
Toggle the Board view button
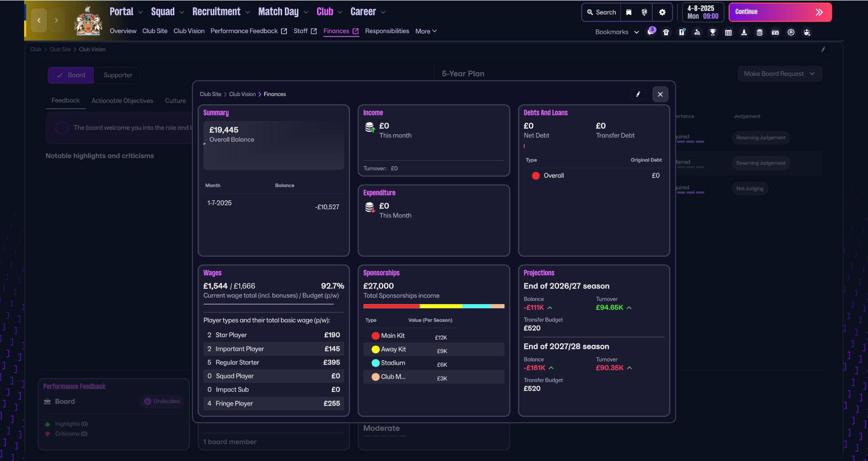click(71, 75)
